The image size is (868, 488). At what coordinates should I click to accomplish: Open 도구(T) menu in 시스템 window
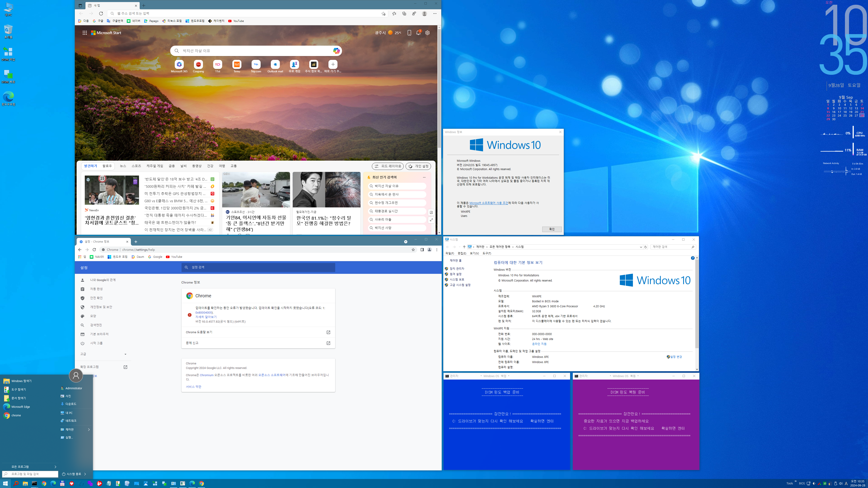487,253
